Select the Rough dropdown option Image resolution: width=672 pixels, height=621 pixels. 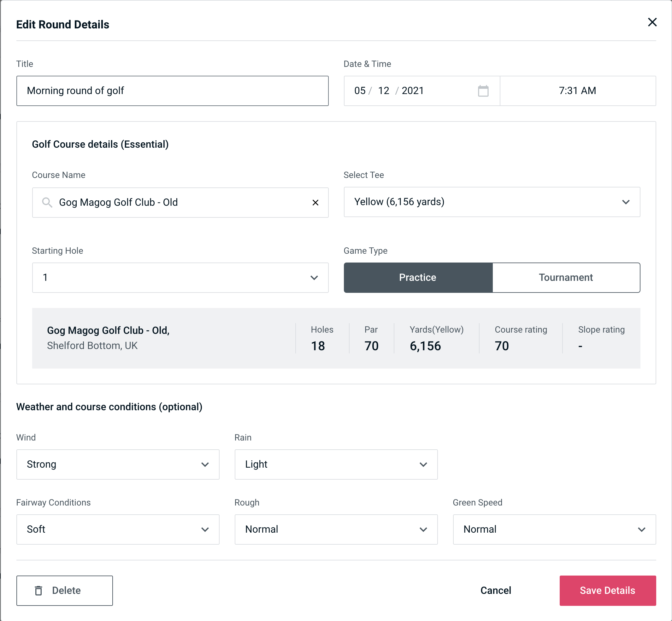click(x=335, y=529)
